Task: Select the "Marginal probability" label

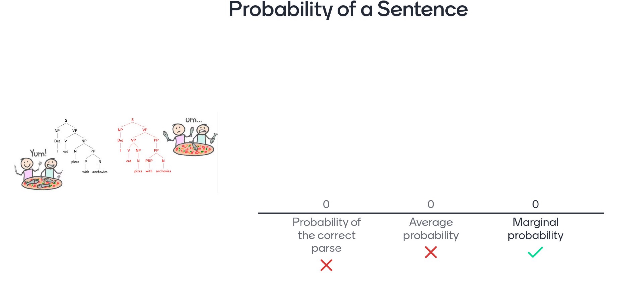Action: pyautogui.click(x=535, y=228)
